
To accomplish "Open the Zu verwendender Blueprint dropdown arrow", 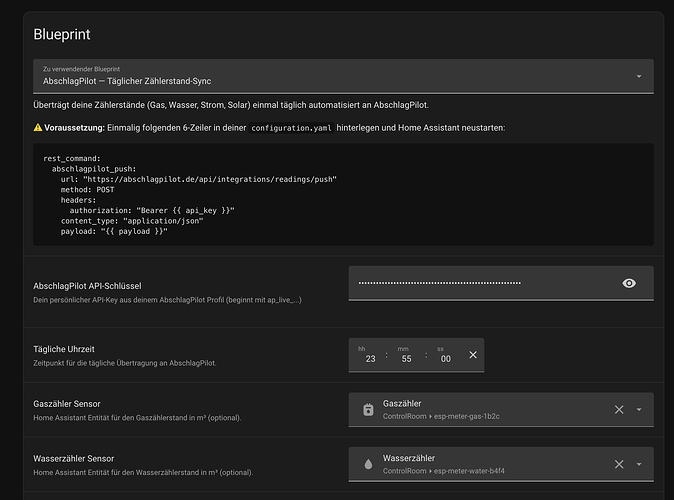I will [639, 76].
